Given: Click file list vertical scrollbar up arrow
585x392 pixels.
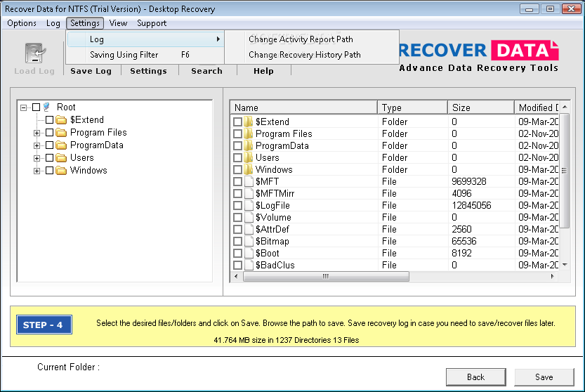Looking at the screenshot, I should 565,107.
